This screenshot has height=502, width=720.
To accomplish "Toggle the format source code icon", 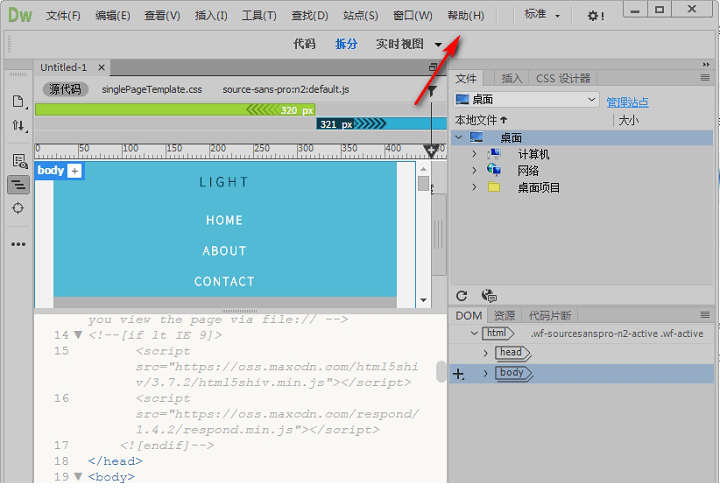I will [x=18, y=185].
